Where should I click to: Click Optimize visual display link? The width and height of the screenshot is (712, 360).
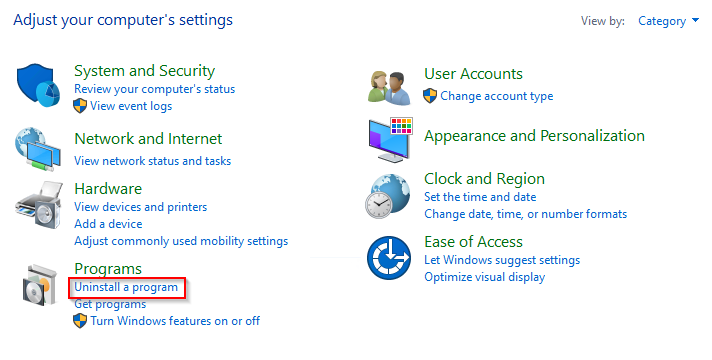(485, 277)
